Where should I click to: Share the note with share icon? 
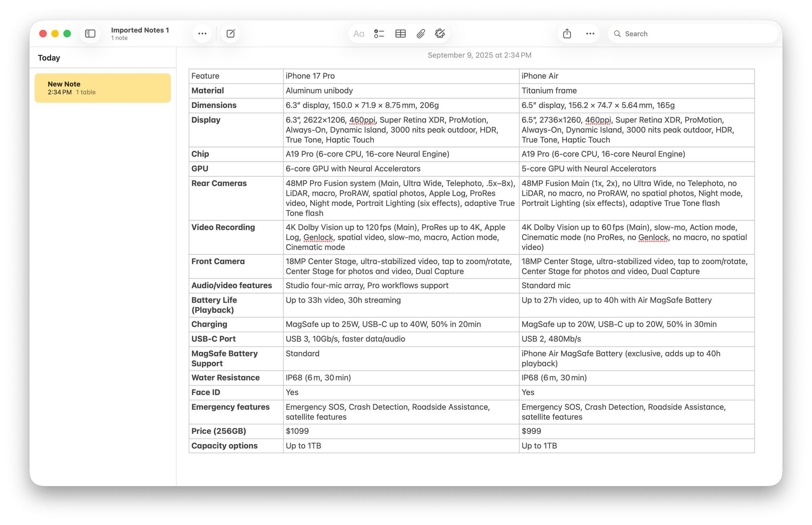567,34
